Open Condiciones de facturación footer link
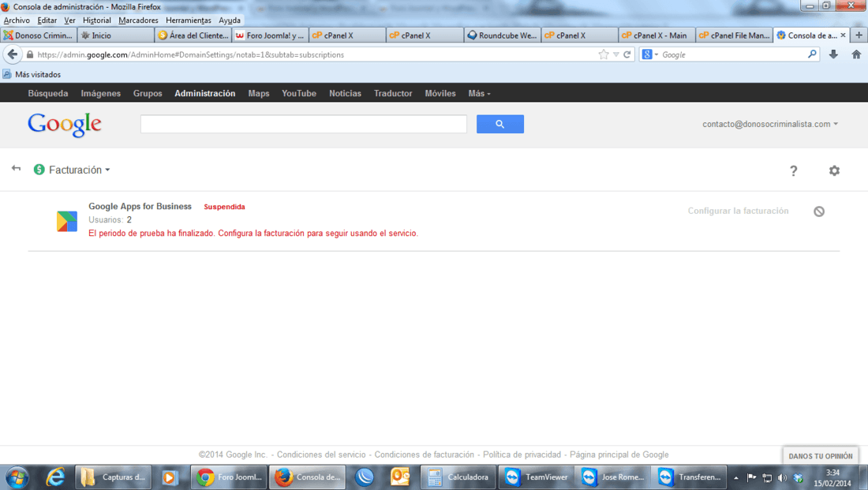 (424, 454)
